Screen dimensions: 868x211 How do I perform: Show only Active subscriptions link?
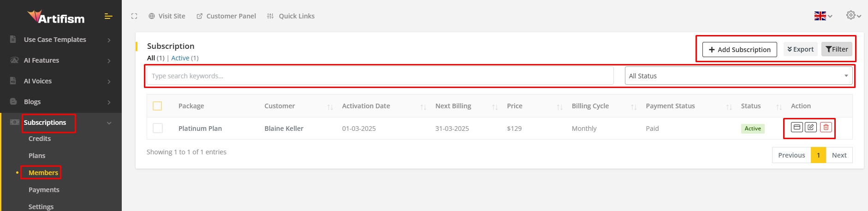coord(180,58)
